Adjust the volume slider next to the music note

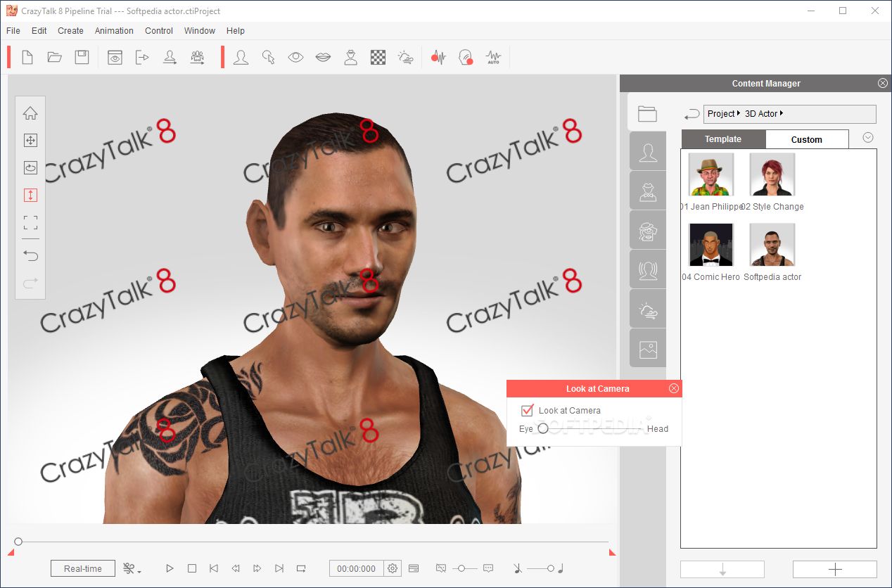click(540, 568)
